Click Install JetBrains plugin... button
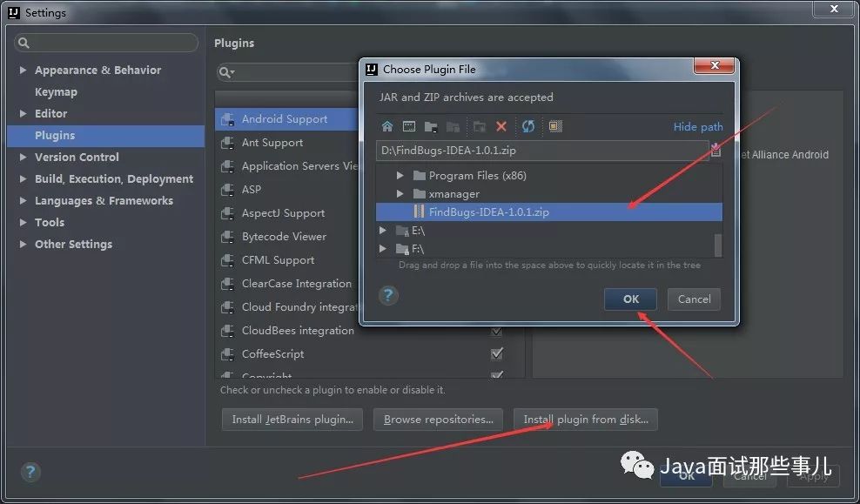 click(292, 420)
